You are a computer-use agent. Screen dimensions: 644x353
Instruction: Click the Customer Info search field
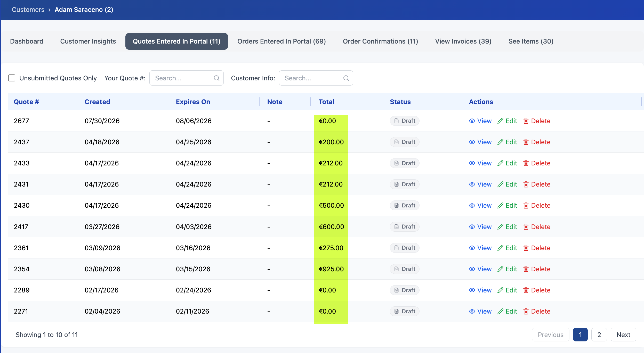316,78
